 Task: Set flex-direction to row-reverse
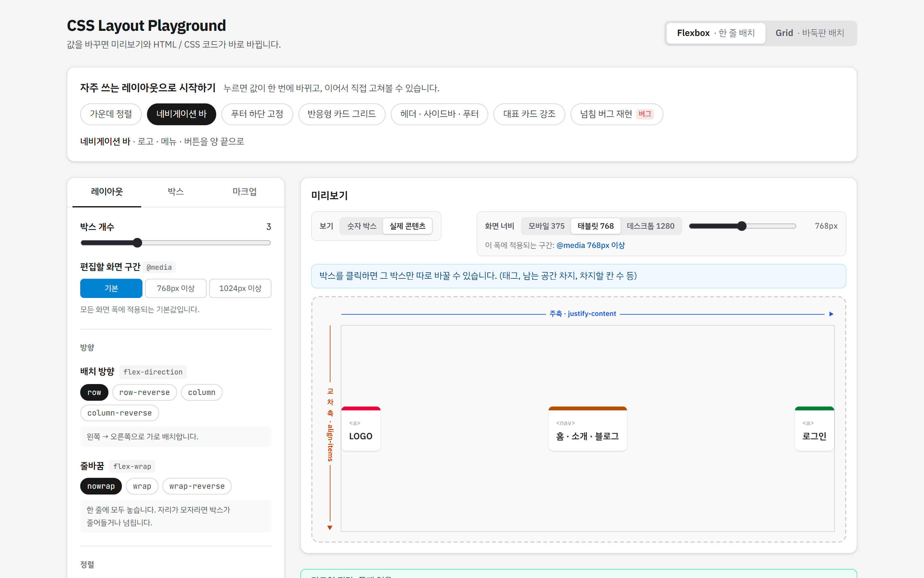click(144, 392)
